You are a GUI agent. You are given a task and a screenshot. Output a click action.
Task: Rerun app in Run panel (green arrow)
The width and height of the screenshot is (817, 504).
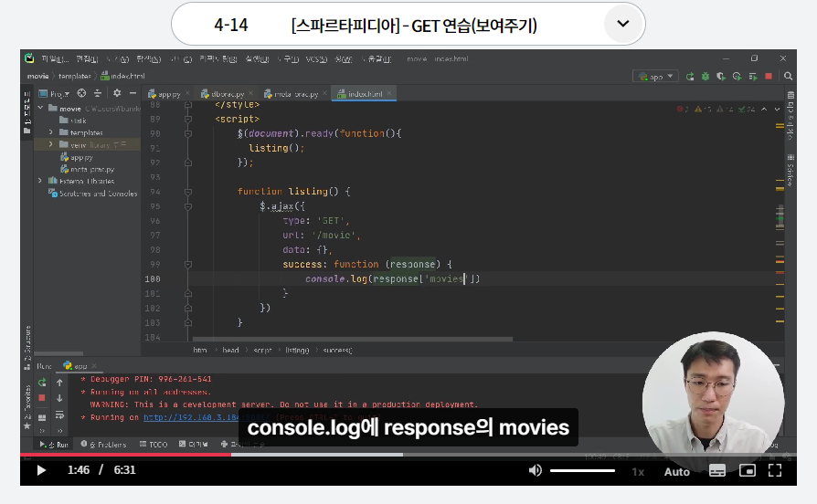coord(42,383)
